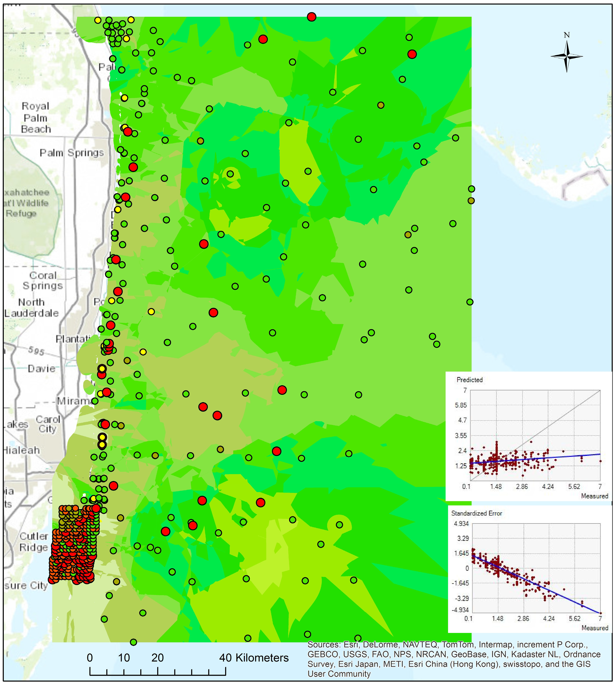Click the Predicted chart title
This screenshot has width=616, height=685.
pyautogui.click(x=469, y=379)
